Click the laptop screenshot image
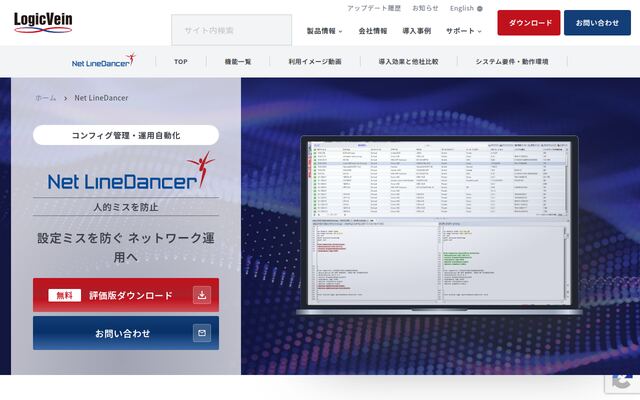Screen dimensions: 640x400 pyautogui.click(x=439, y=225)
